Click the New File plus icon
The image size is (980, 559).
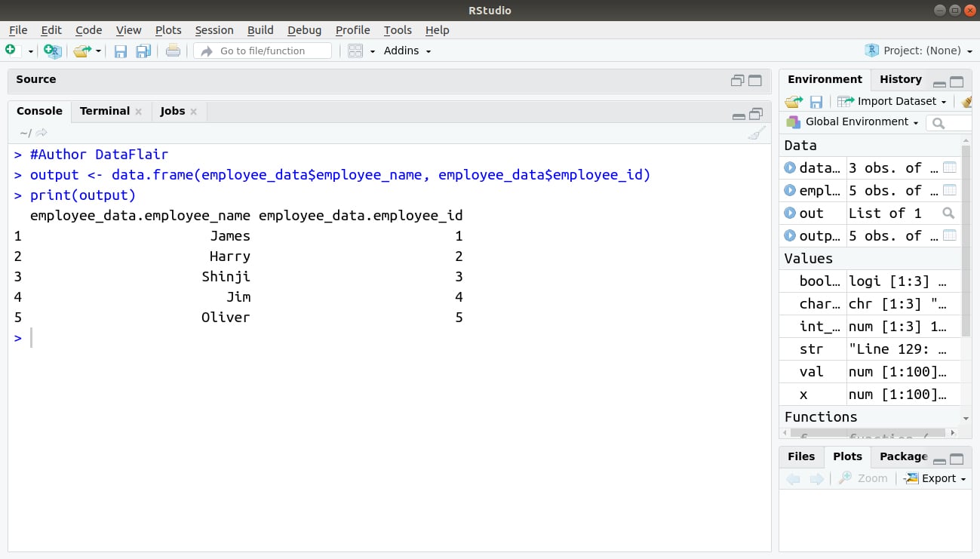click(11, 50)
